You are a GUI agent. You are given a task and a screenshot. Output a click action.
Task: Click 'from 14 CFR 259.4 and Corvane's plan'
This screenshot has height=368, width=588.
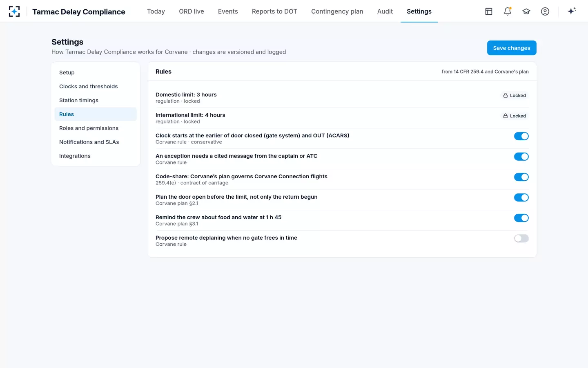coord(485,72)
